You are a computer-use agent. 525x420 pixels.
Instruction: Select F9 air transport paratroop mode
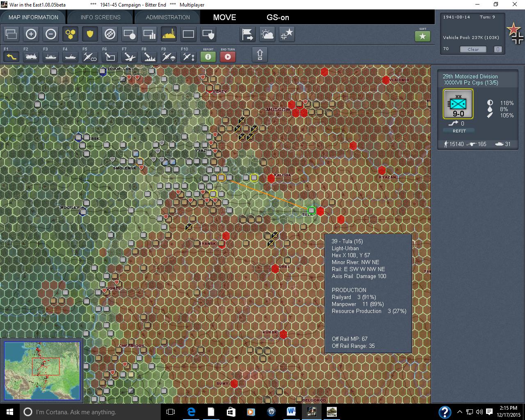tap(169, 57)
